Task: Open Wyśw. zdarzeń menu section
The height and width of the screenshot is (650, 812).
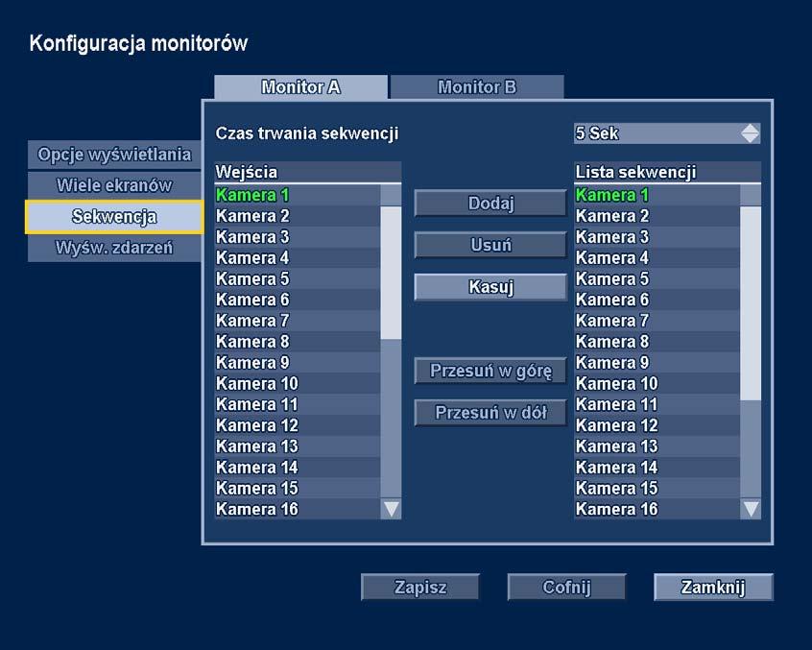Action: click(x=114, y=248)
